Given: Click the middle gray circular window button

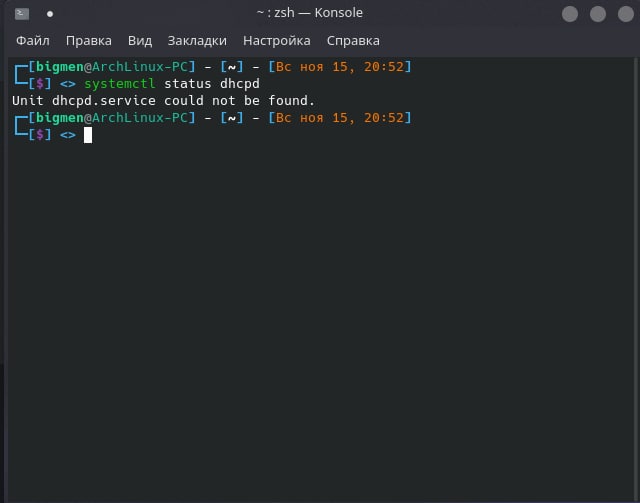Looking at the screenshot, I should [x=598, y=14].
